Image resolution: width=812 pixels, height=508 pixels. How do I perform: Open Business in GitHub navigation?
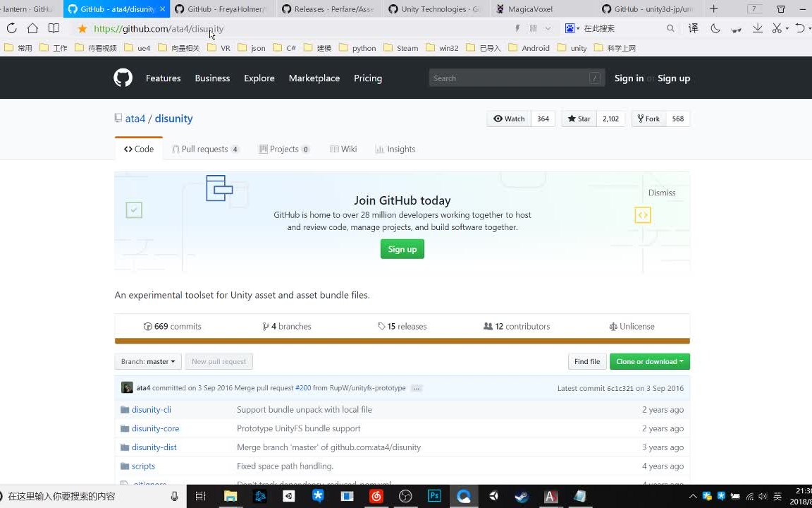[212, 78]
